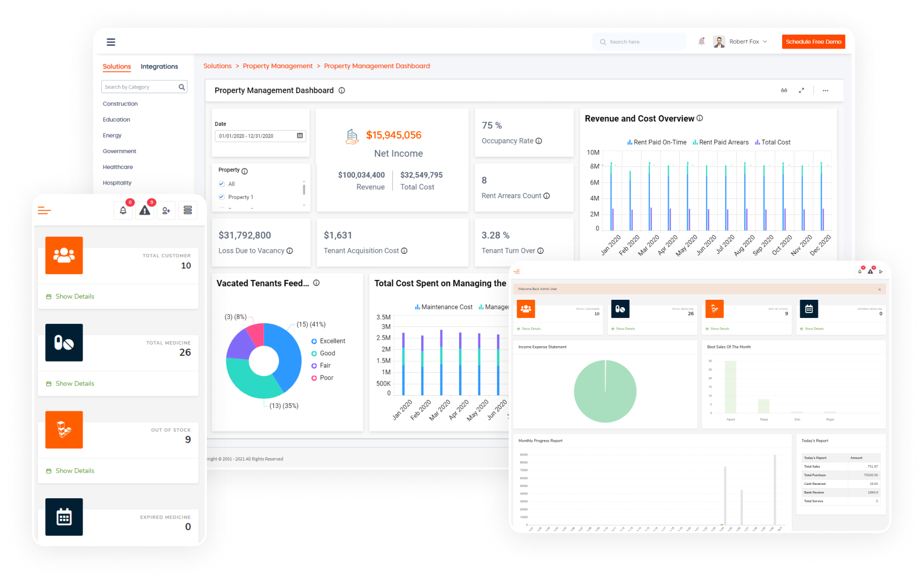This screenshot has width=924, height=583.
Task: Click the Schedule Free Demo button
Action: 813,42
